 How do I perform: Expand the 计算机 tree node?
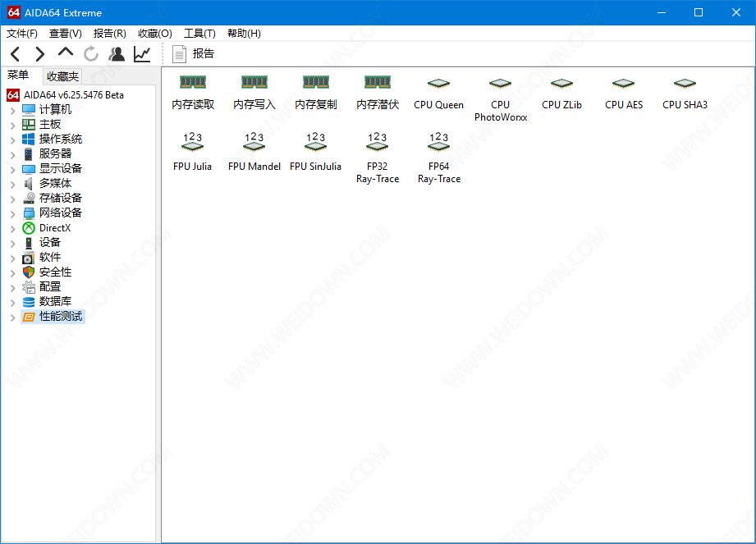coord(13,110)
